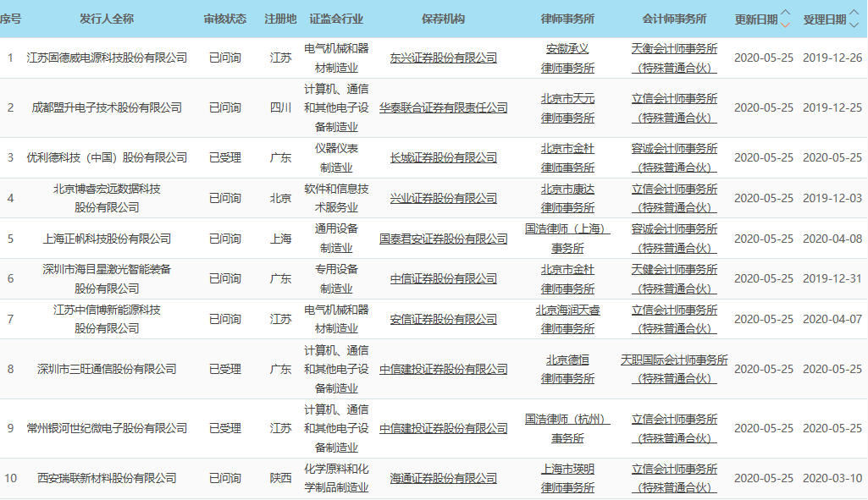
Task: Click 四川 registration place cell
Action: [280, 107]
